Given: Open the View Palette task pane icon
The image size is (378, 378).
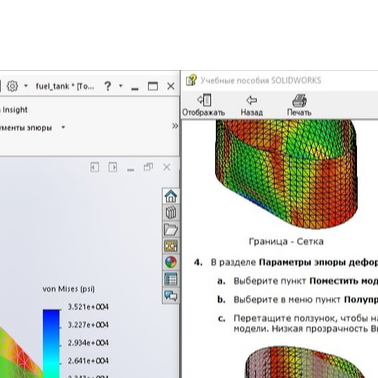Looking at the screenshot, I should point(171,246).
